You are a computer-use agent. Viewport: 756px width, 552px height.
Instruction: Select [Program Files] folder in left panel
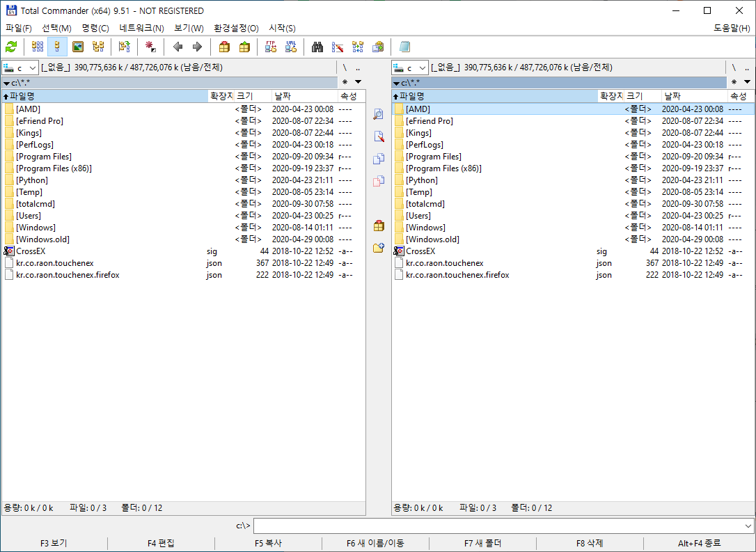point(184,157)
